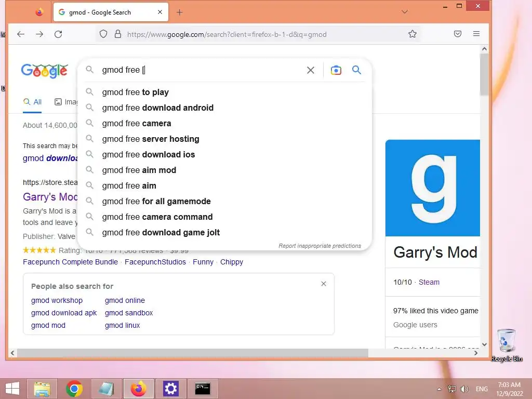
Task: Search for gmod download apk
Action: (x=64, y=313)
